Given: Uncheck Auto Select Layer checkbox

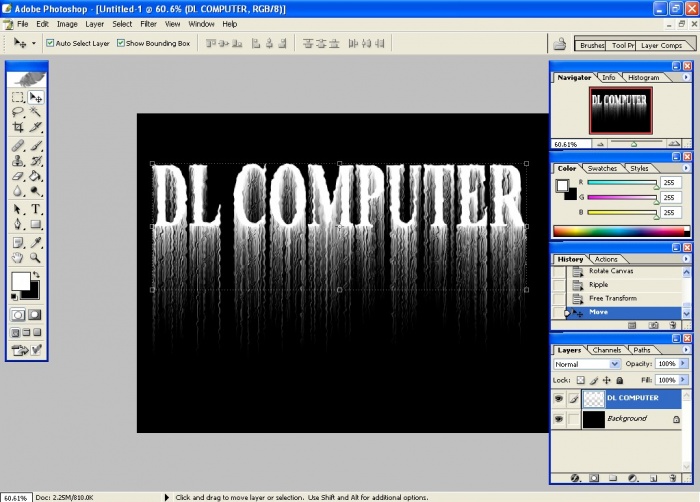Looking at the screenshot, I should tap(50, 44).
